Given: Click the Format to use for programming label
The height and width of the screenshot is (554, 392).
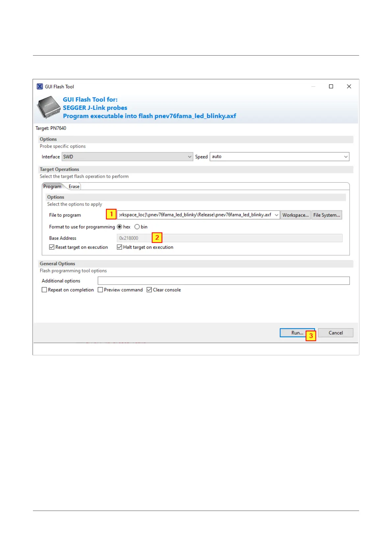Looking at the screenshot, I should (x=82, y=227).
